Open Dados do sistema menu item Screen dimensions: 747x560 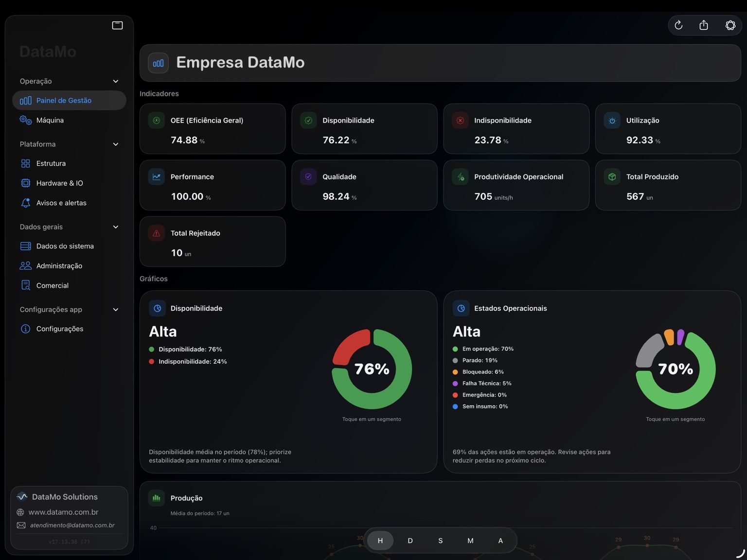65,246
